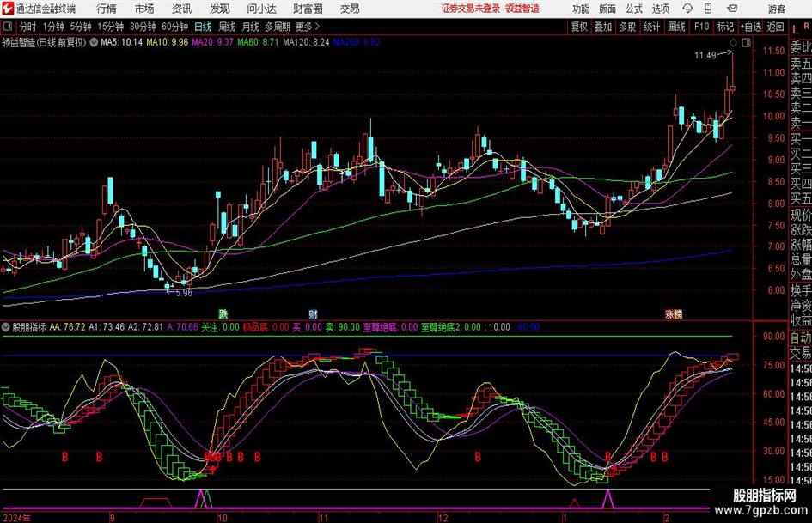Open the customer service headset icon
The width and height of the screenshot is (812, 523).
(687, 9)
